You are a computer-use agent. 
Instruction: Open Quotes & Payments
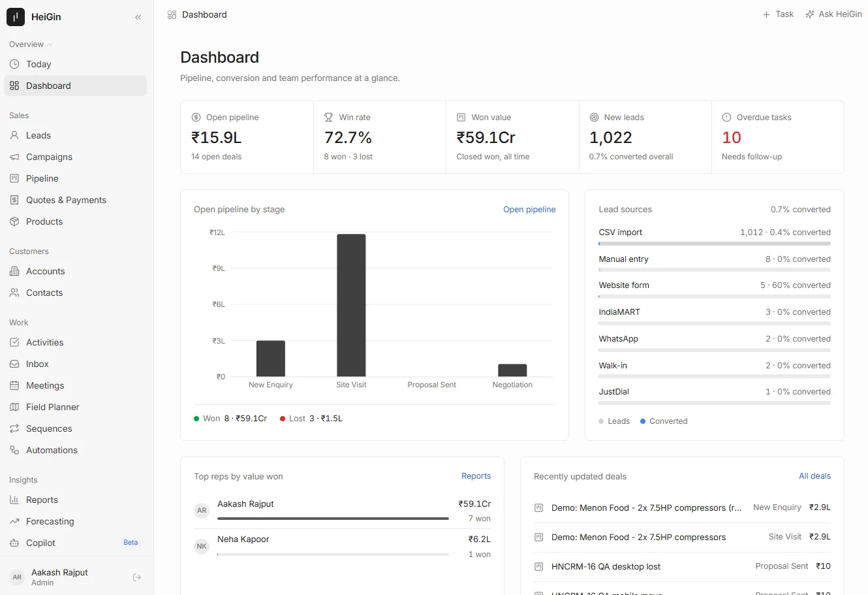coord(75,200)
